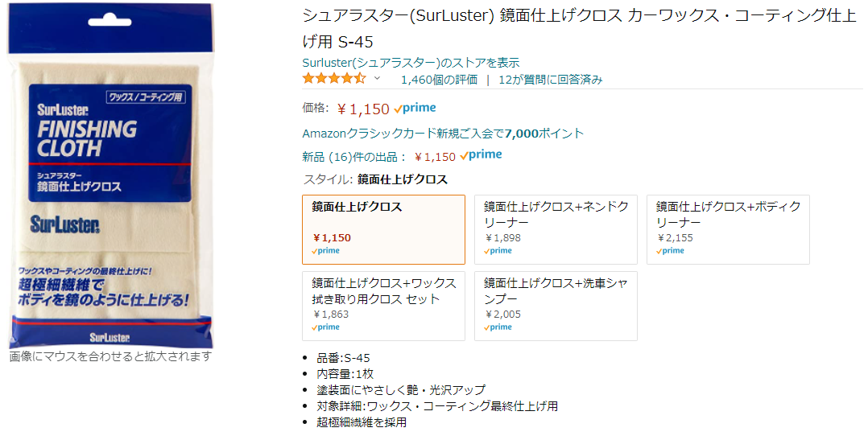Screen dimensions: 868x436
Task: Expand the rating breakdown chevron
Action: click(x=377, y=79)
